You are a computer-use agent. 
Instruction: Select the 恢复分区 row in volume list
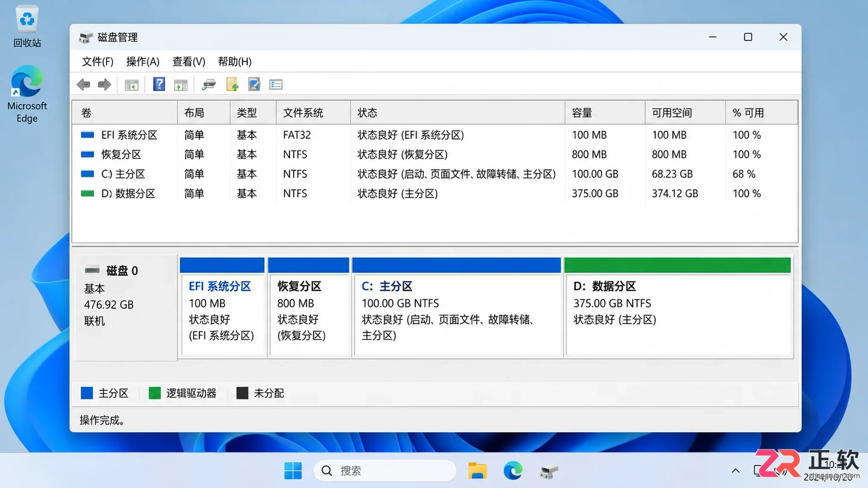435,154
